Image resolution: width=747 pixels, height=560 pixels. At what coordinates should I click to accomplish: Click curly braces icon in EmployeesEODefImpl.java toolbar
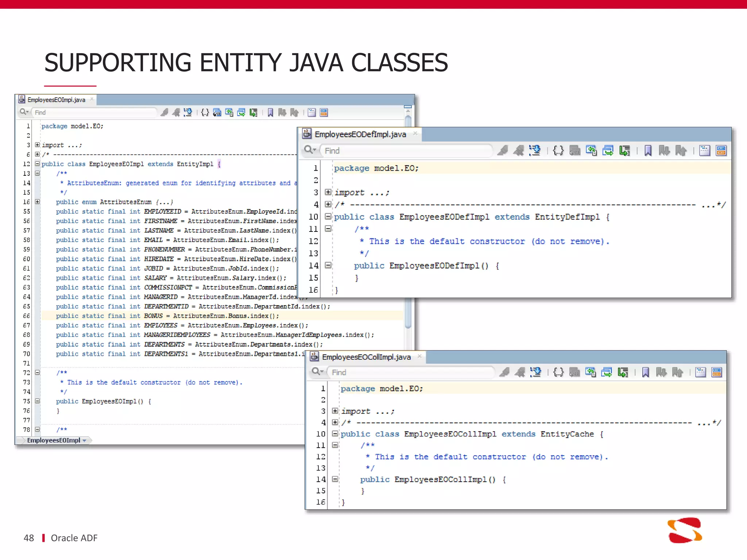click(558, 150)
